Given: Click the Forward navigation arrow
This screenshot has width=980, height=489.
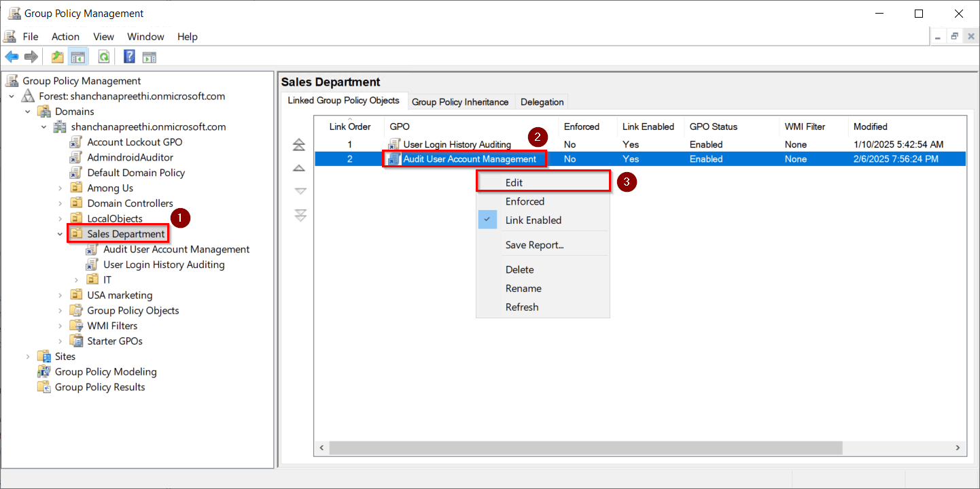Looking at the screenshot, I should click(31, 56).
